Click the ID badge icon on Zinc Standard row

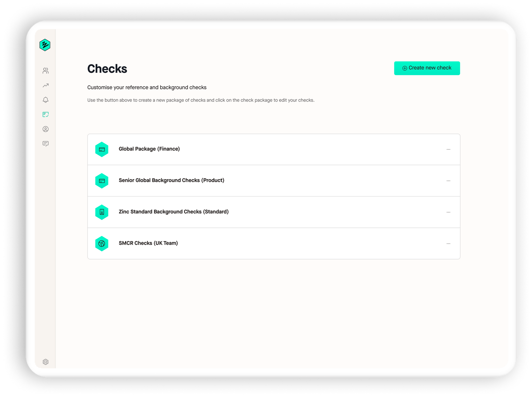(x=102, y=212)
